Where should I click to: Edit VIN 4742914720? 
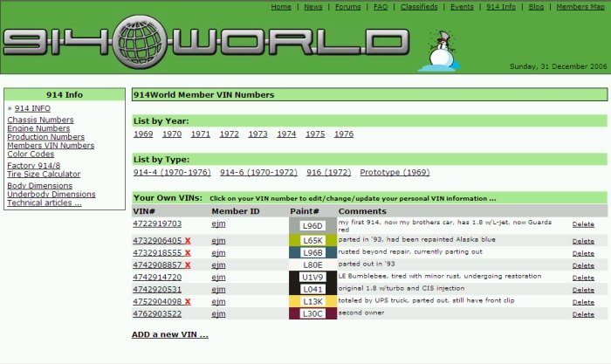click(x=157, y=277)
